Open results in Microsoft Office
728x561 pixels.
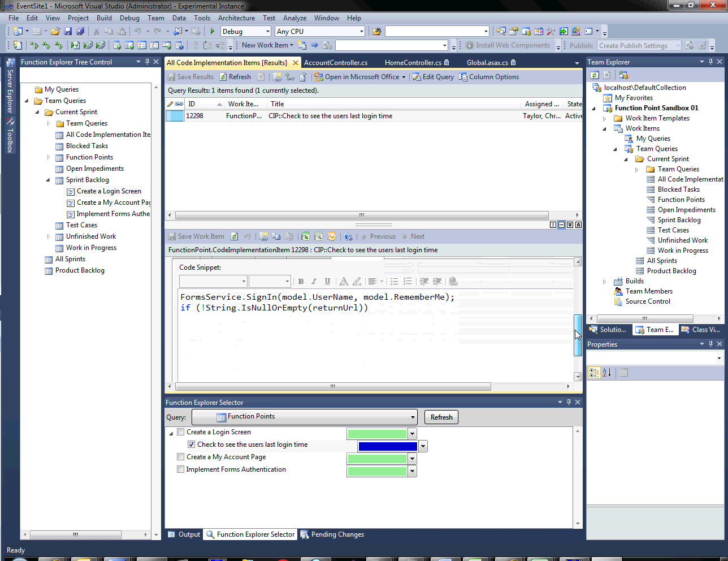click(360, 77)
